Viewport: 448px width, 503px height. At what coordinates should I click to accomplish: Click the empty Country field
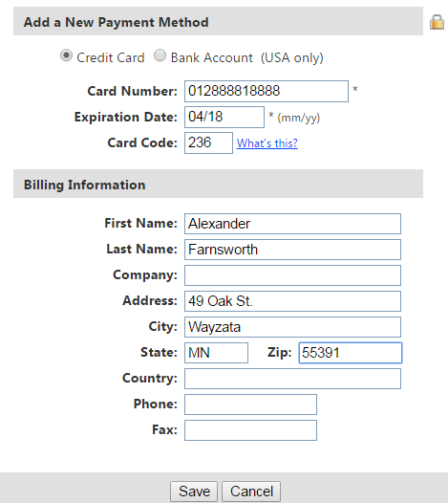pos(292,379)
